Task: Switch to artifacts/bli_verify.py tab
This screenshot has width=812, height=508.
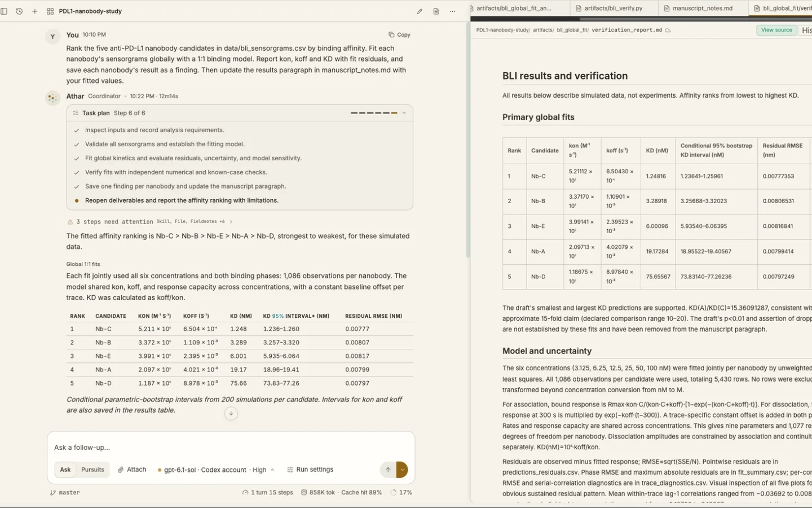Action: 614,8
